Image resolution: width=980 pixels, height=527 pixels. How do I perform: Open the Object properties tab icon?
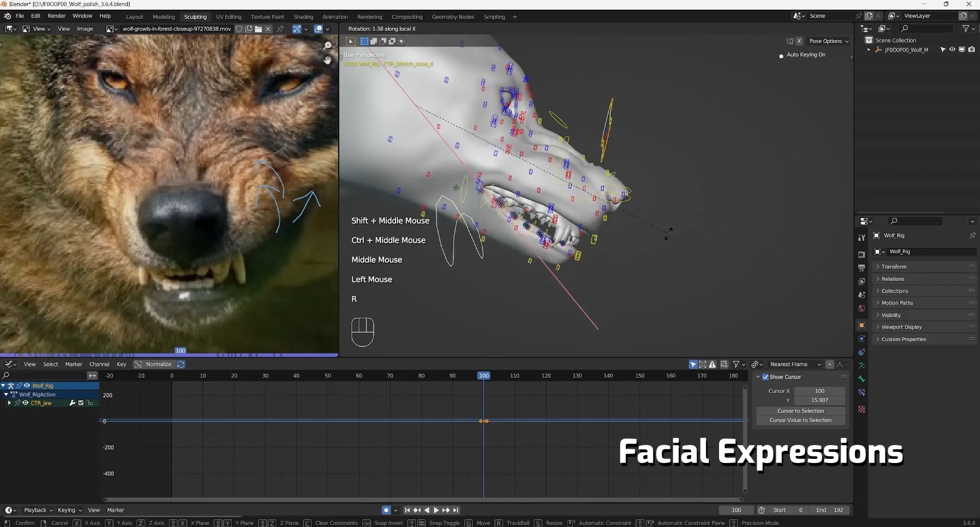pos(861,325)
